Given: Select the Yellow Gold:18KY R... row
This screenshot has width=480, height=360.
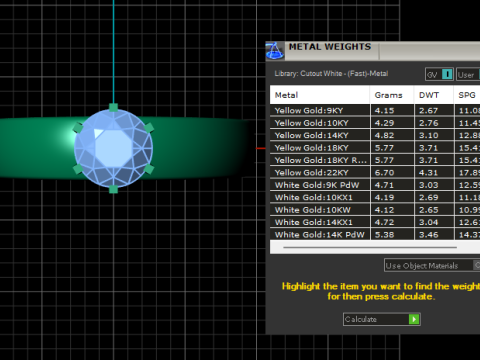Looking at the screenshot, I should pos(375,160).
